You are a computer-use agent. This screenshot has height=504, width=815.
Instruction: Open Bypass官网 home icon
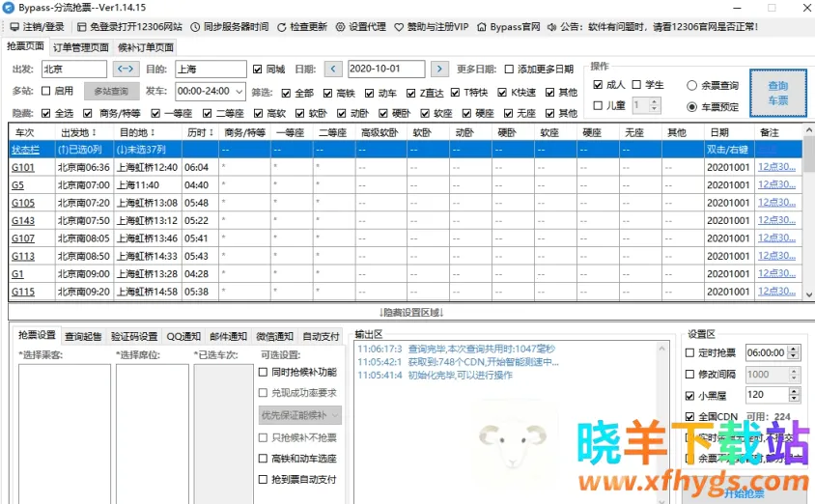[x=483, y=27]
